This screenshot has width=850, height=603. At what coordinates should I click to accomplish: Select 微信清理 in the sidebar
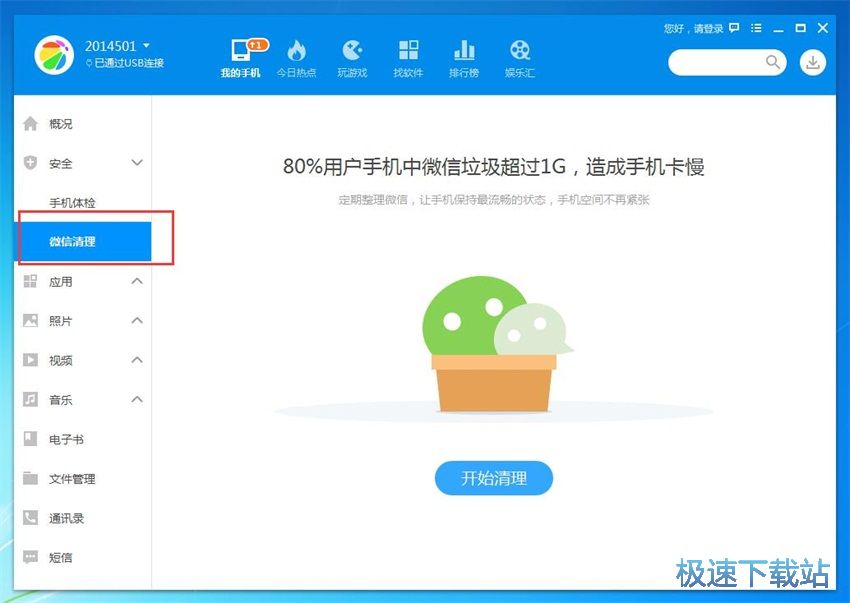pos(82,241)
